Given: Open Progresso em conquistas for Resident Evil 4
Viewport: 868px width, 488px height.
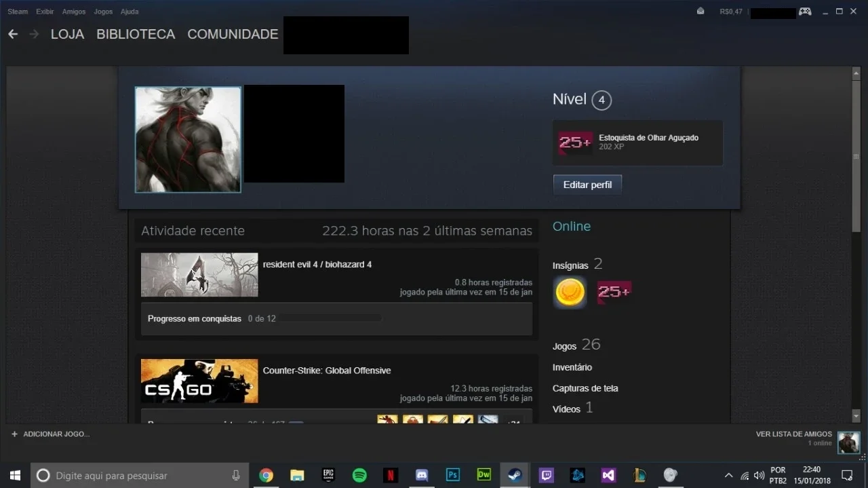Looking at the screenshot, I should pos(195,318).
